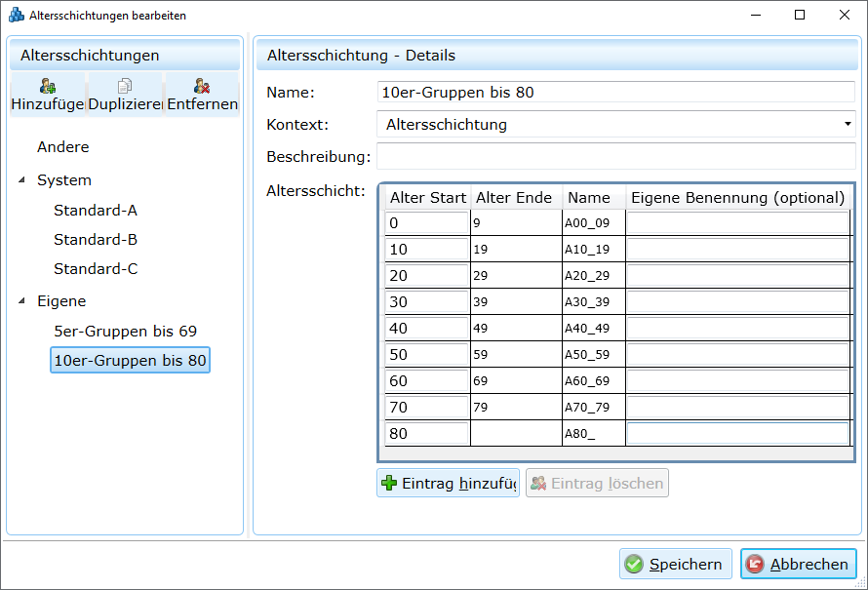This screenshot has height=590, width=868.
Task: Select the Andere tree node
Action: 63,147
